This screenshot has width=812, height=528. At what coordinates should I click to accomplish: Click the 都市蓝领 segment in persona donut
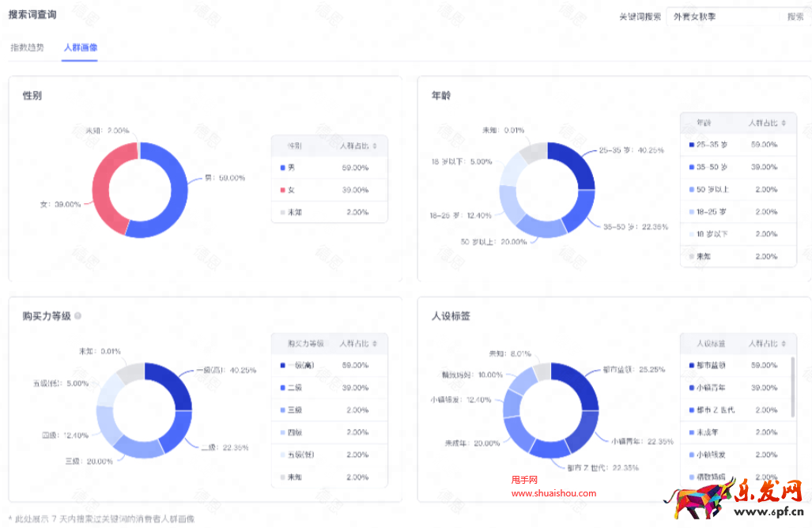581,383
